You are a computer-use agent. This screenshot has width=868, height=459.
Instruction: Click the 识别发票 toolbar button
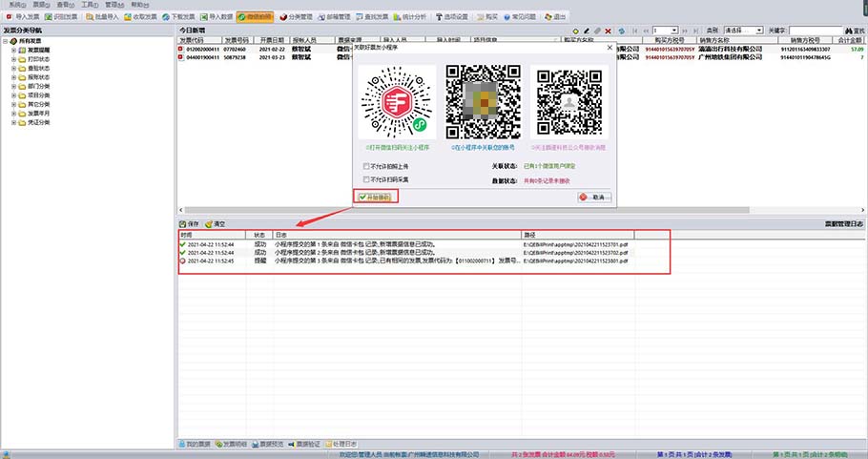click(x=62, y=17)
